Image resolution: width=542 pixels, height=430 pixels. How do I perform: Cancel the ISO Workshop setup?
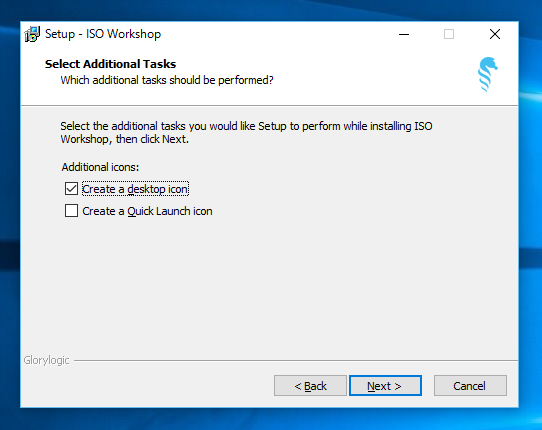point(470,385)
